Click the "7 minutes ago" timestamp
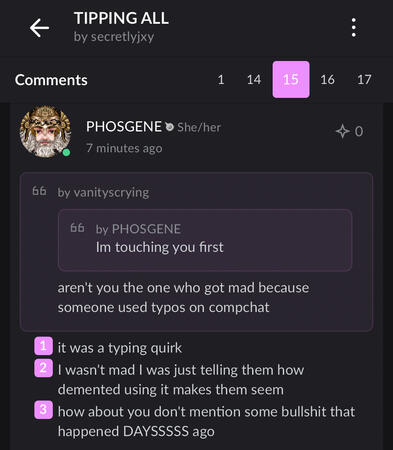 coord(124,148)
